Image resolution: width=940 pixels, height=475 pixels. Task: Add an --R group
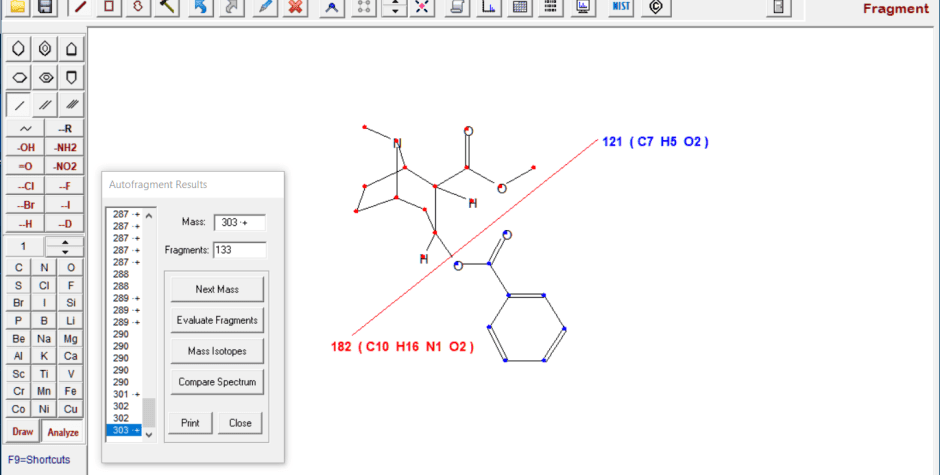(65, 128)
